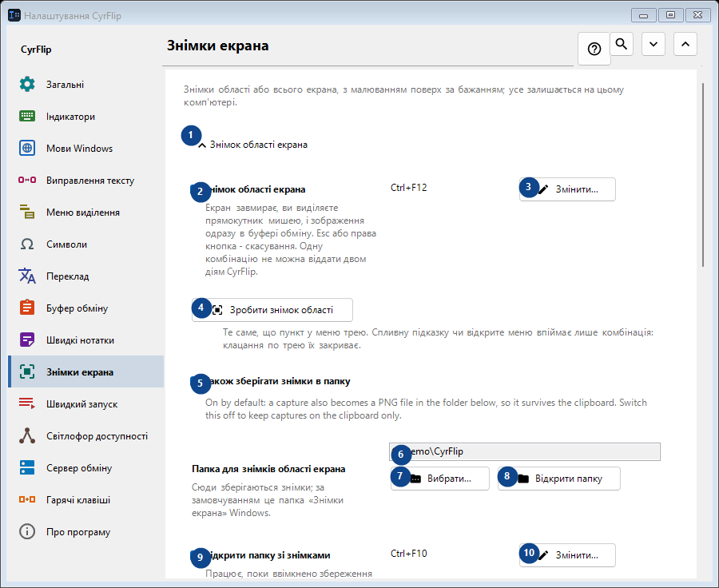
Task: Click the down chevron button in header
Action: tap(653, 44)
